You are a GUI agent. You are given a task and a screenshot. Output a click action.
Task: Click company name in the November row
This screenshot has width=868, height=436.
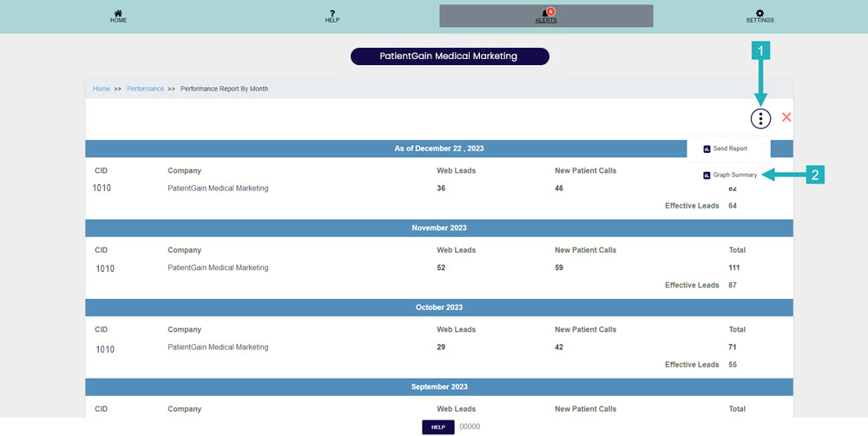[218, 268]
